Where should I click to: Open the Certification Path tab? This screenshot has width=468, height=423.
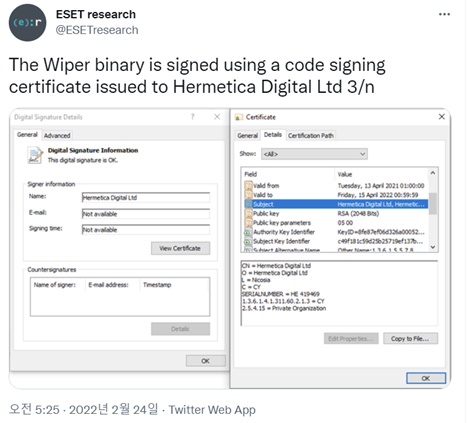point(311,135)
